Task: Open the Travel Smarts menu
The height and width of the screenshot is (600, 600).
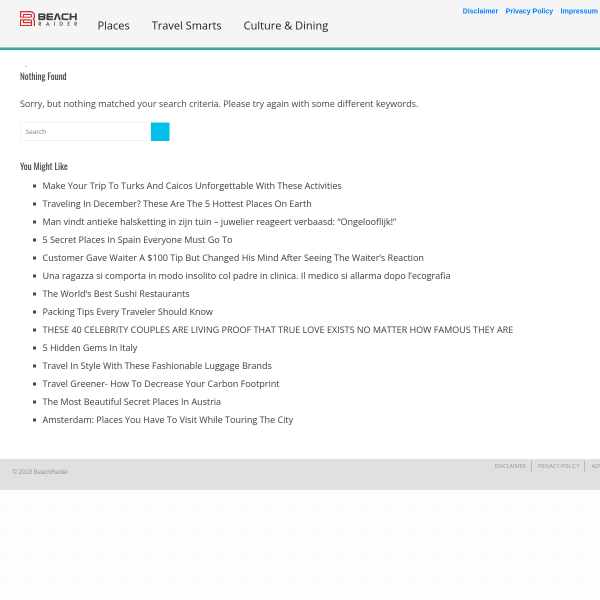Action: pyautogui.click(x=186, y=26)
